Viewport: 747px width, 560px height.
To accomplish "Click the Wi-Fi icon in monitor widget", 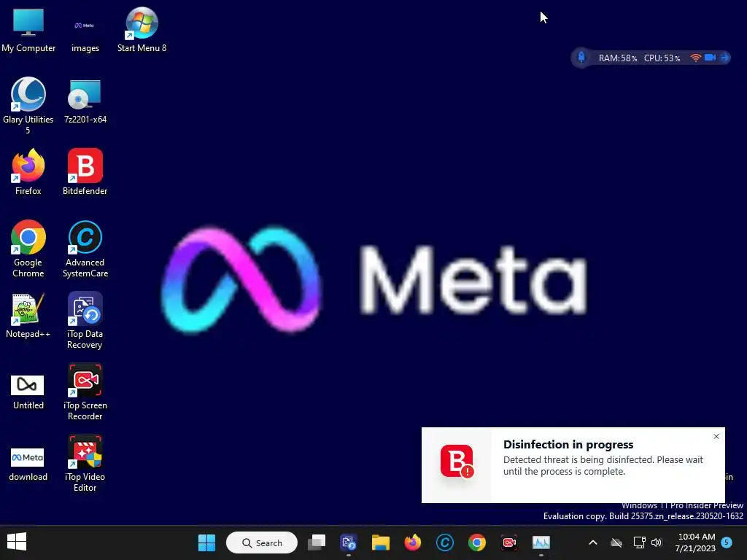I will tap(695, 58).
